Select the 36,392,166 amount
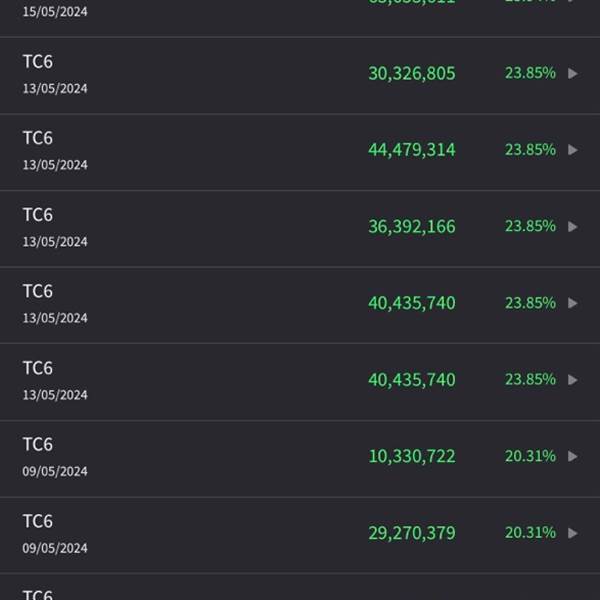The height and width of the screenshot is (600, 600). (x=411, y=227)
